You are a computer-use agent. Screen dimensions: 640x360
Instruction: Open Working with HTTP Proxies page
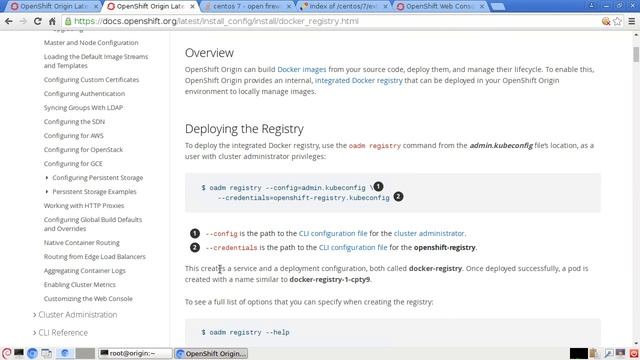(84, 206)
